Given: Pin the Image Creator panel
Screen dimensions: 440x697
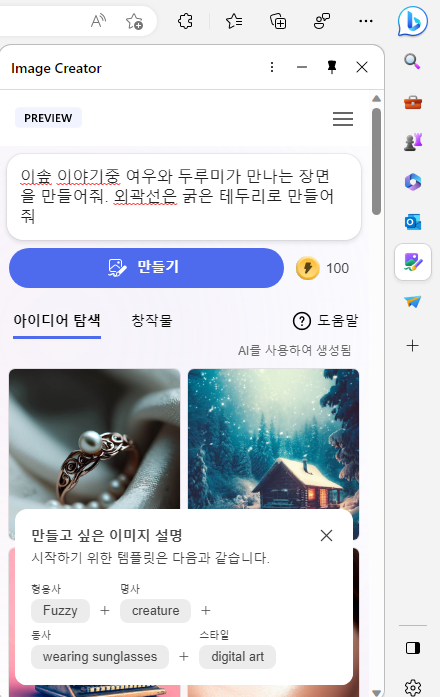Looking at the screenshot, I should click(x=332, y=67).
